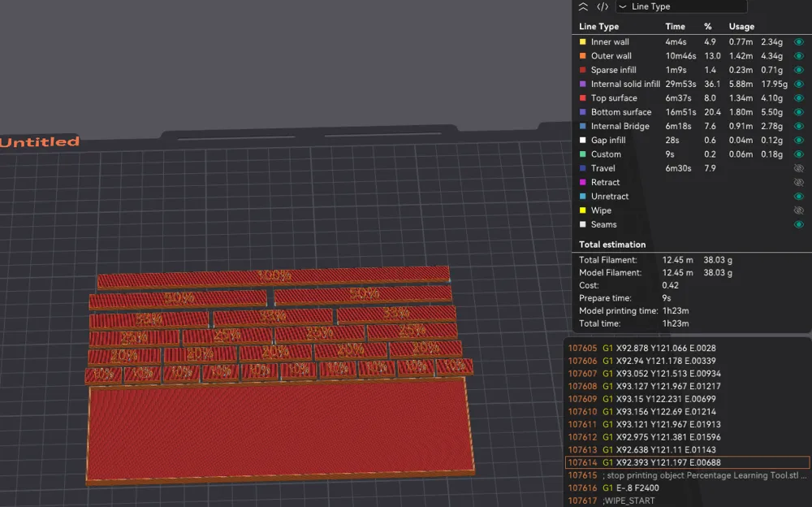This screenshot has width=812, height=507.
Task: Toggle Gap infill visibility
Action: coord(799,140)
